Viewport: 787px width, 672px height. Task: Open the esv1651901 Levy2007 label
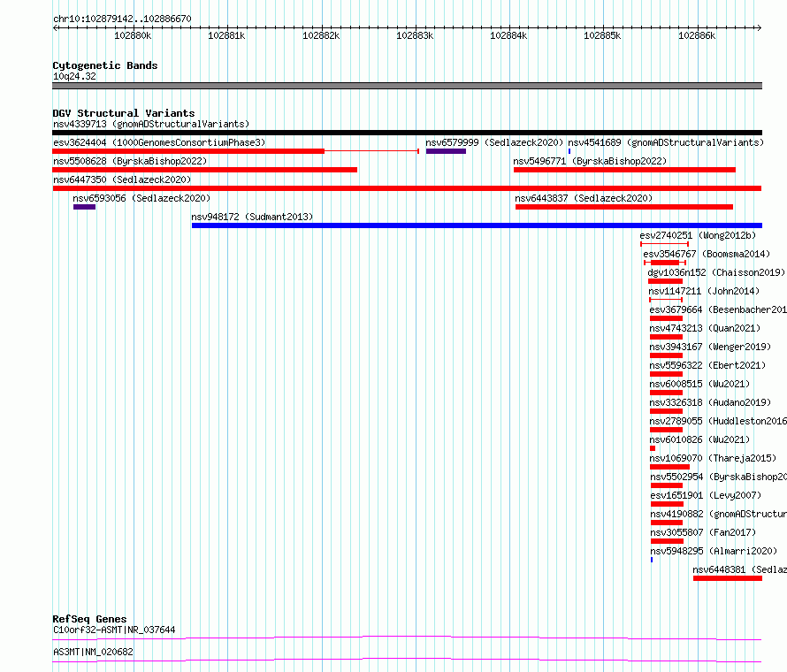(706, 495)
